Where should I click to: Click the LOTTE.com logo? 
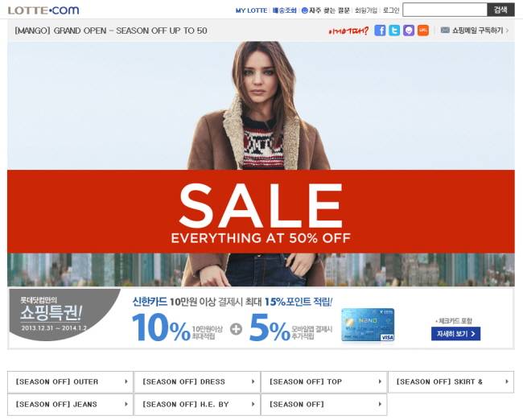tap(43, 10)
